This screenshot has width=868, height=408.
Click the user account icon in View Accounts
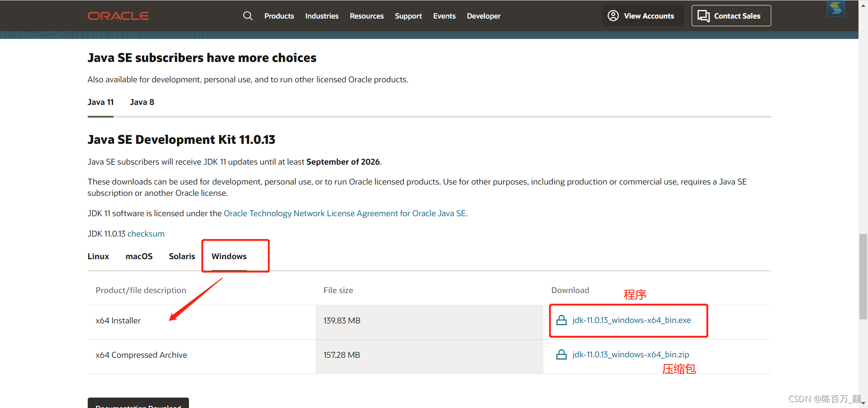pyautogui.click(x=613, y=16)
